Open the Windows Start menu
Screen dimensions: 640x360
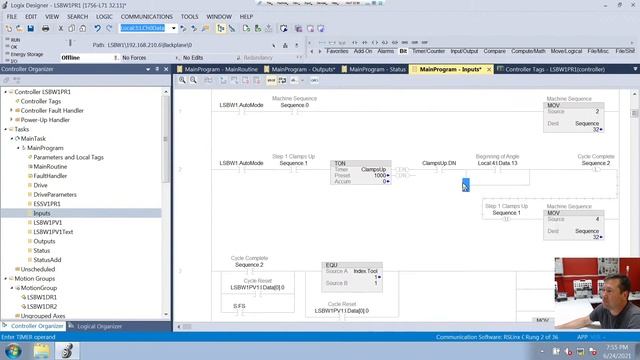pos(13,351)
